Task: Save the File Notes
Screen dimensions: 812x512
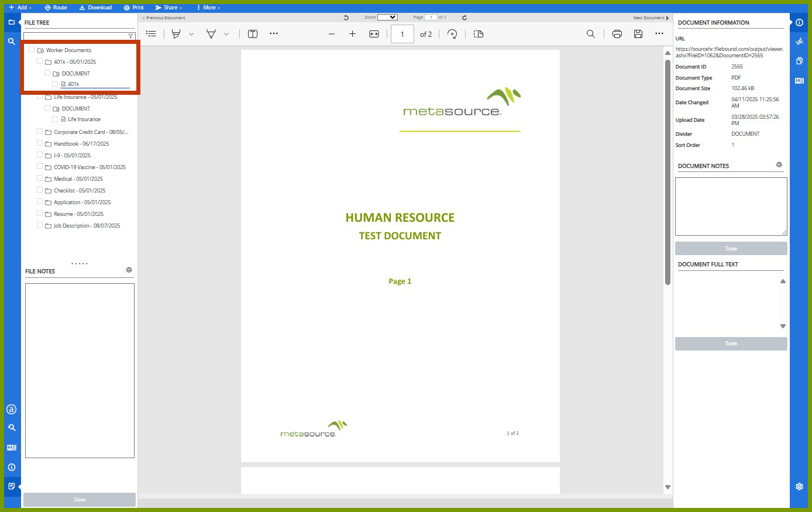Action: click(80, 500)
